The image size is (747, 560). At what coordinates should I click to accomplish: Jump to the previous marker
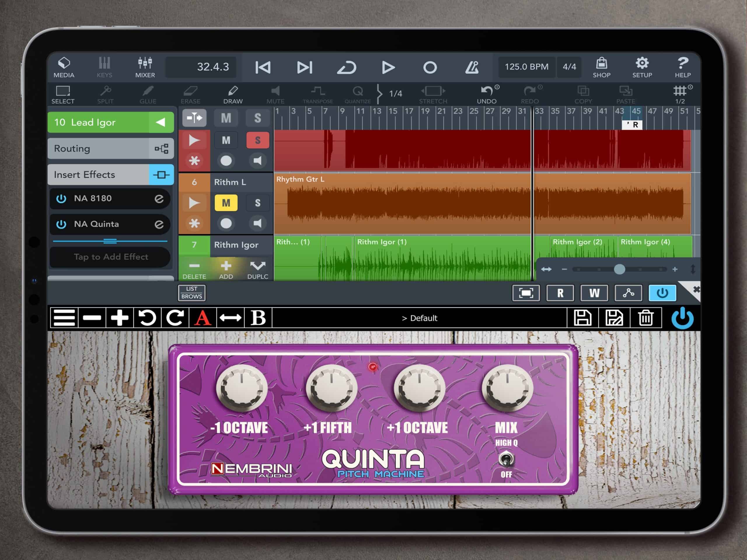coord(263,67)
